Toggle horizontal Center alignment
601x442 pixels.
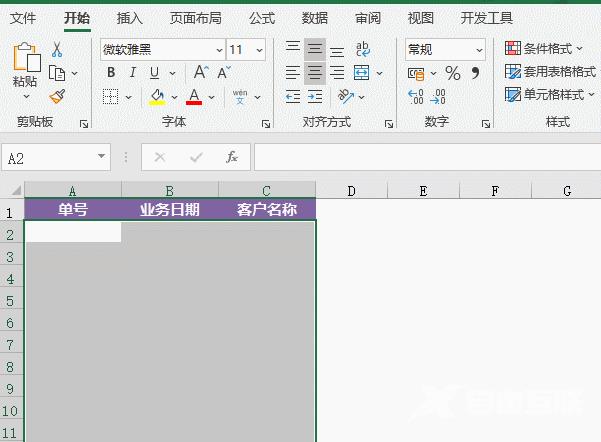coord(315,72)
